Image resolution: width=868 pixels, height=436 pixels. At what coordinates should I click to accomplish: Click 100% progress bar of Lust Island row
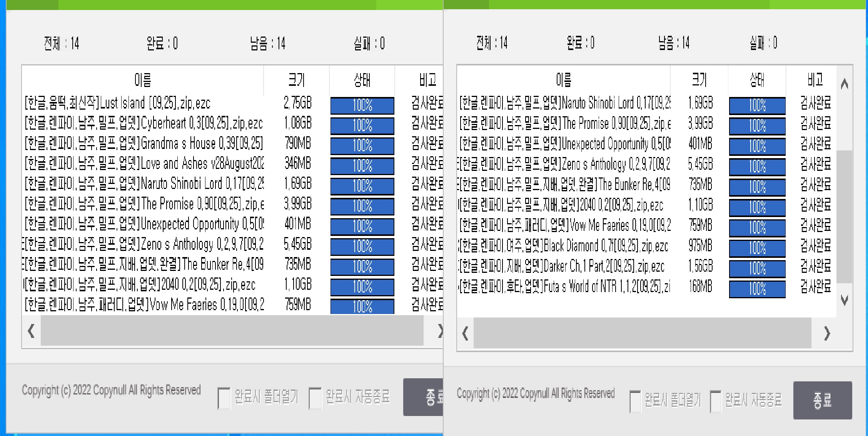pyautogui.click(x=362, y=105)
